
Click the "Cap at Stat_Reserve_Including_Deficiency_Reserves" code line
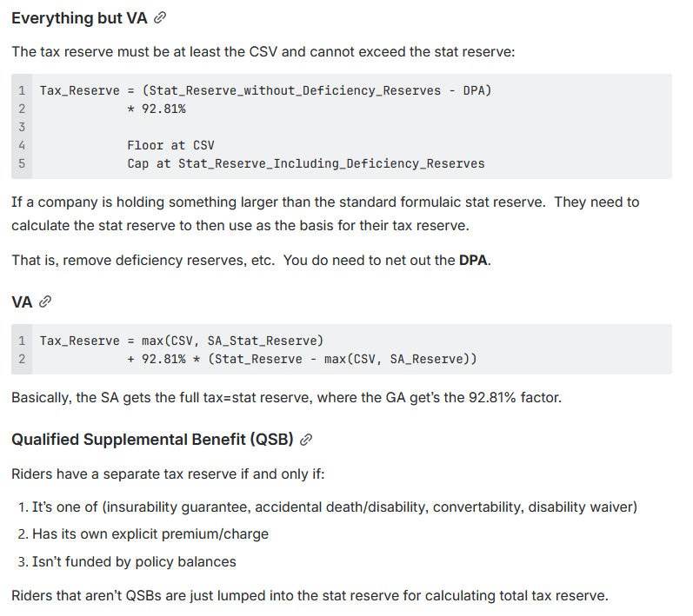tap(305, 163)
